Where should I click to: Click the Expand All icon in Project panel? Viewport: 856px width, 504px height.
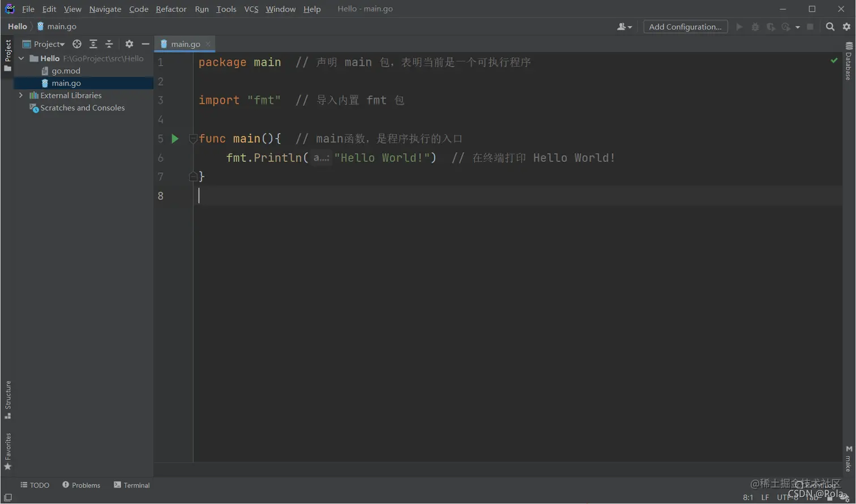(93, 44)
